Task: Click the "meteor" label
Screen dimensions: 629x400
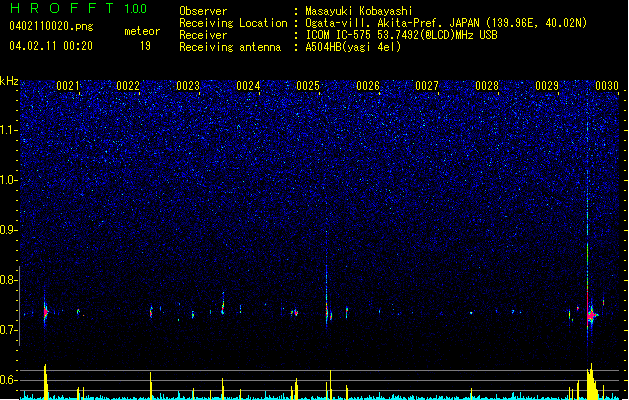Action: pos(142,31)
